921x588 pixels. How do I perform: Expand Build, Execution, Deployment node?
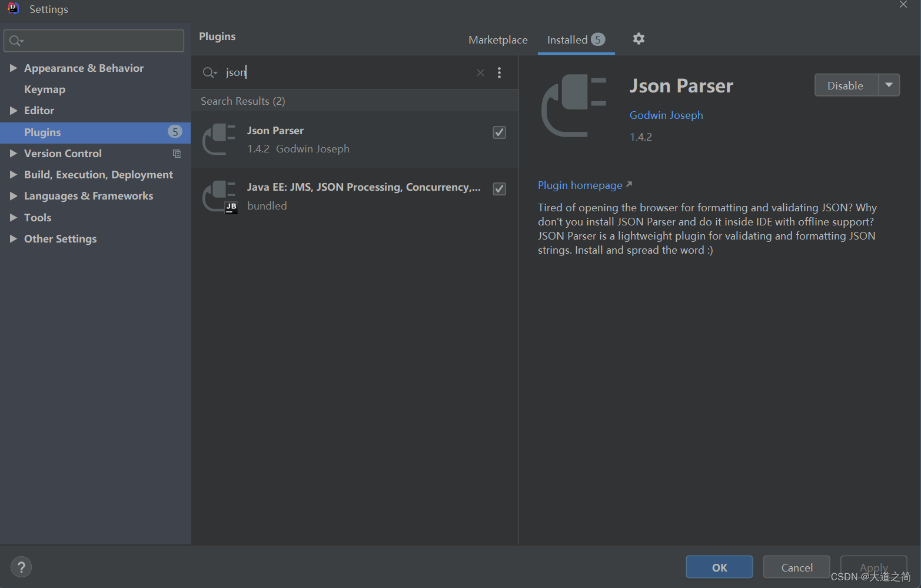(x=13, y=175)
